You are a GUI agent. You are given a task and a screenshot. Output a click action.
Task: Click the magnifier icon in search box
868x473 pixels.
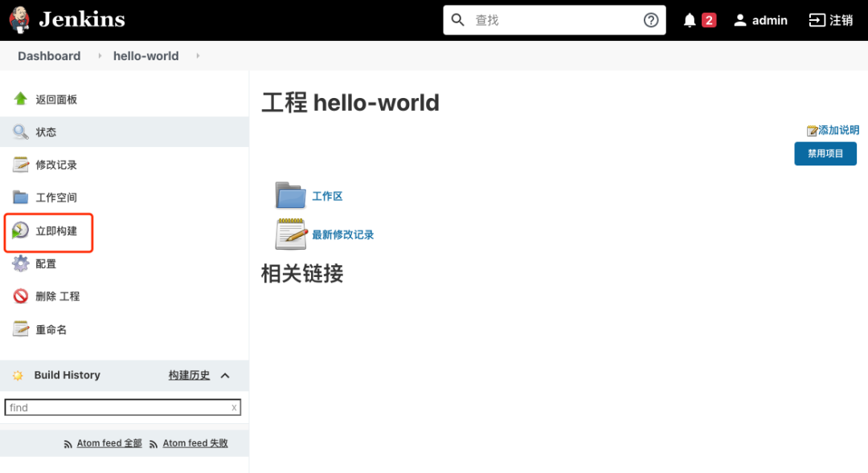pos(457,20)
